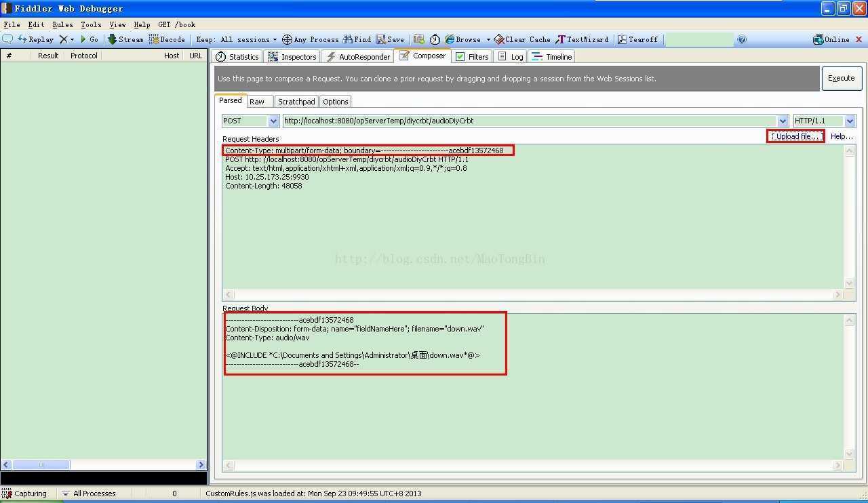Click the camera screenshot toolbar icon

pos(419,39)
